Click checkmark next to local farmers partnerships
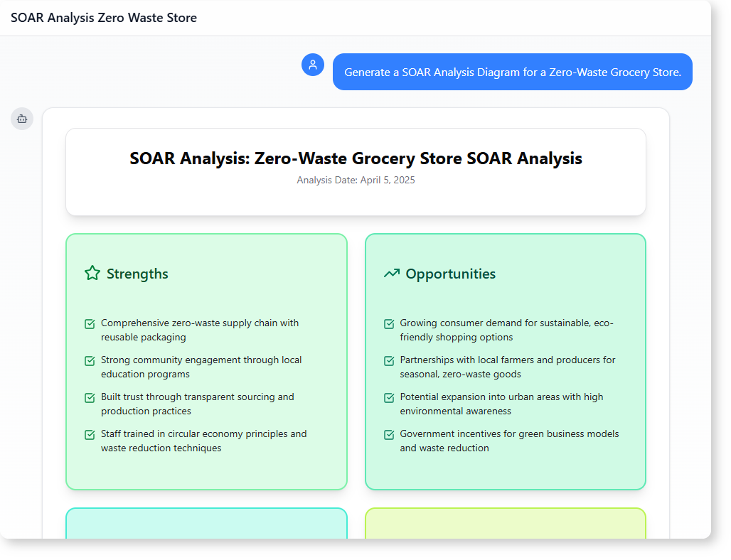Viewport: 731px width, 560px height. (389, 361)
